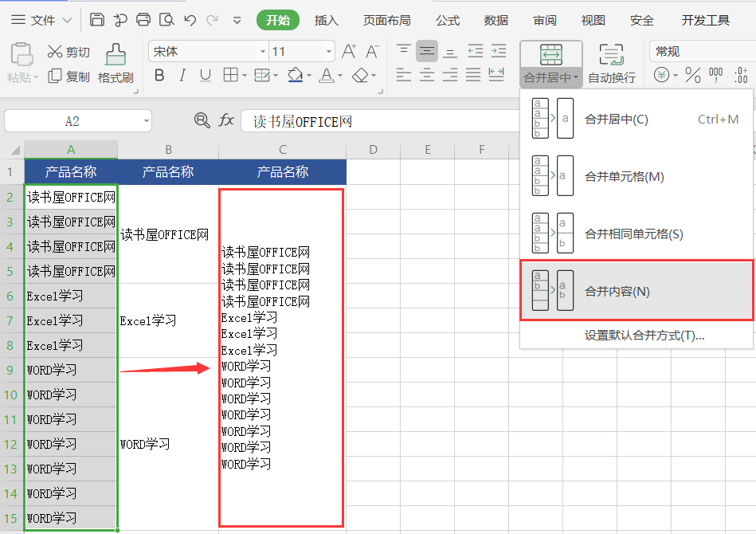This screenshot has width=756, height=534.
Task: Switch to the 开始 (Home) tab
Action: pos(278,20)
